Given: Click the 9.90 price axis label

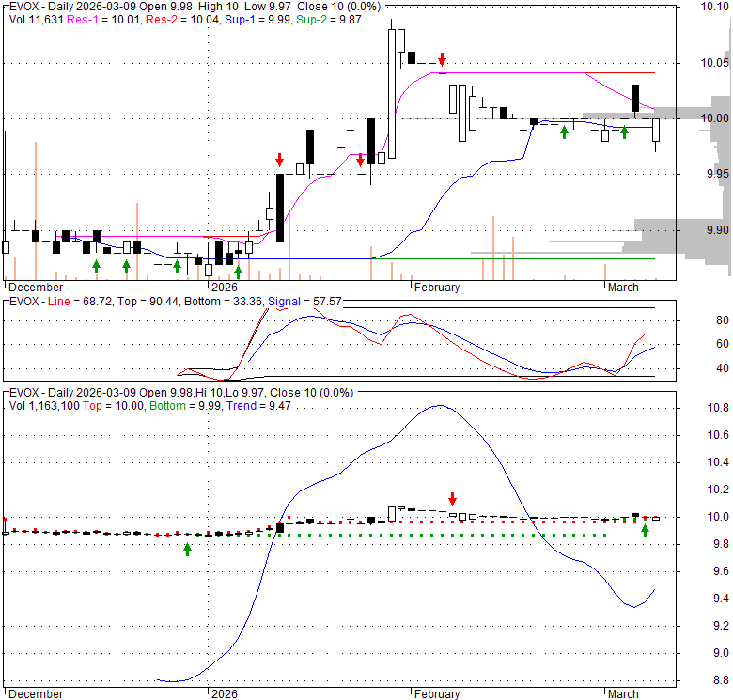Looking at the screenshot, I should click(718, 230).
